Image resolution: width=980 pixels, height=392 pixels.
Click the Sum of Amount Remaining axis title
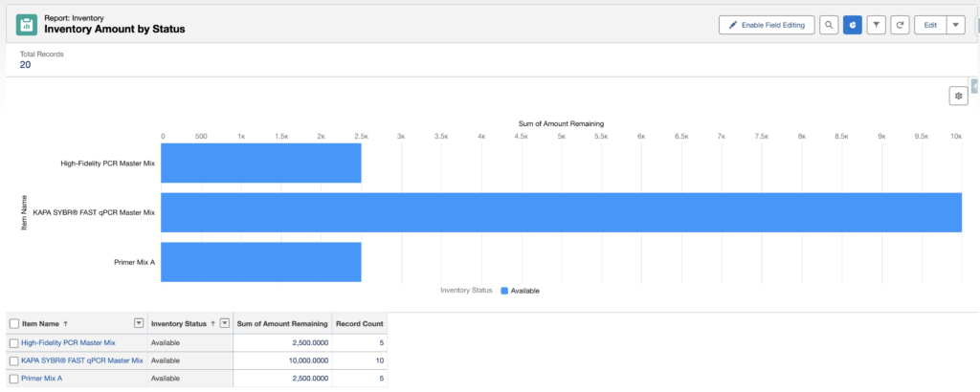pos(561,123)
